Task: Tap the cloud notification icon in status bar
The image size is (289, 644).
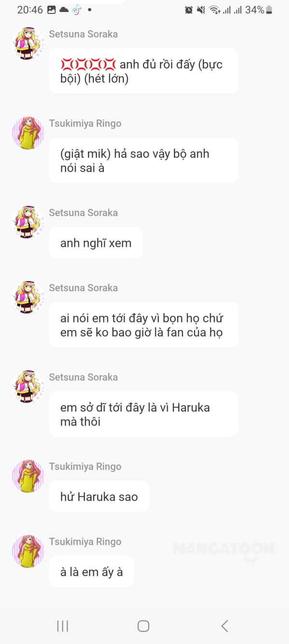Action: pyautogui.click(x=64, y=10)
